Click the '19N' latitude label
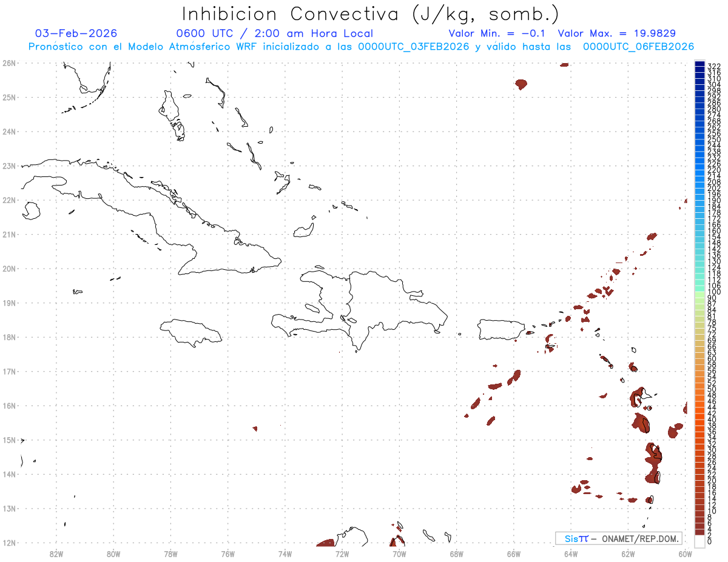The width and height of the screenshot is (728, 562). [9, 303]
